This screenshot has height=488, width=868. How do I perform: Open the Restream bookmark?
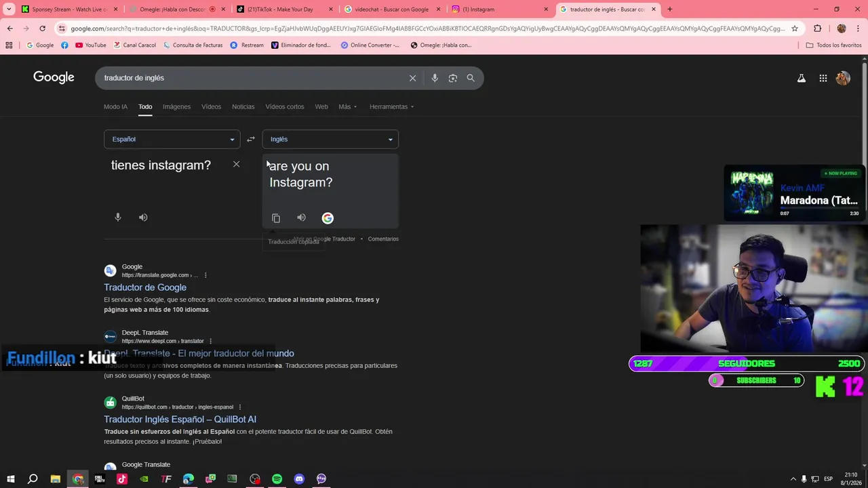(247, 45)
